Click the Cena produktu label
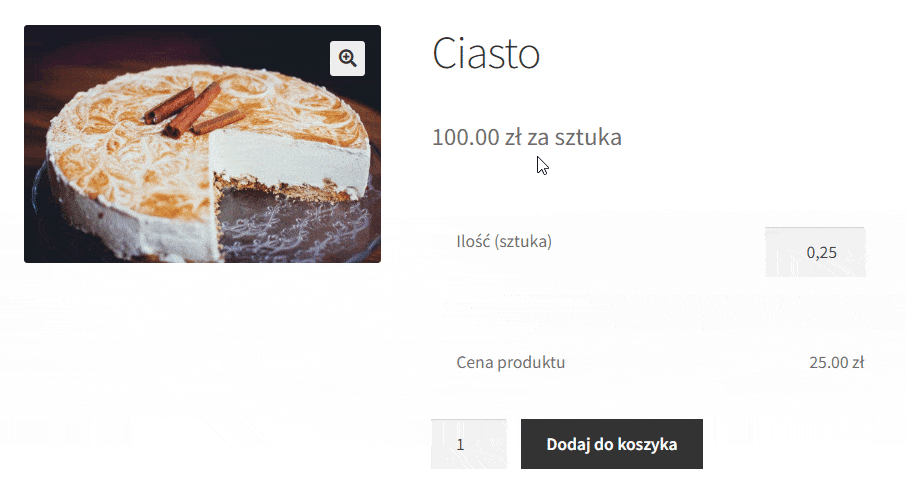906x496 pixels. pos(511,362)
